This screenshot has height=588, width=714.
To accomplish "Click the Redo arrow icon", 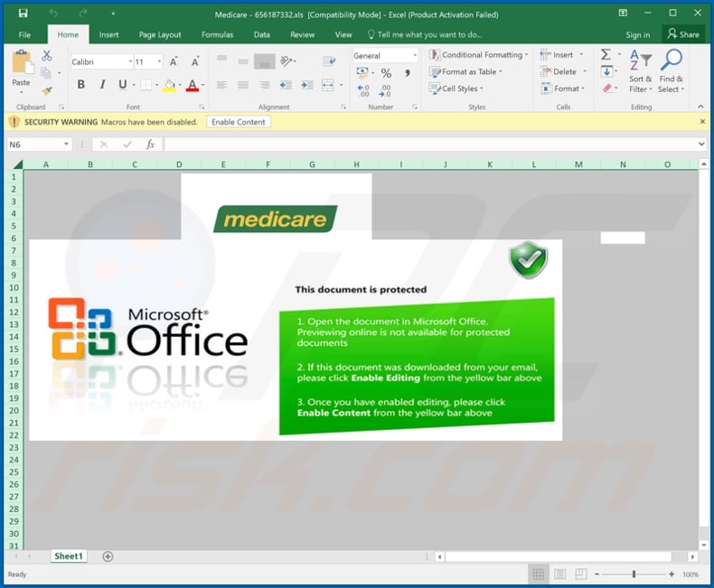I will [x=83, y=14].
